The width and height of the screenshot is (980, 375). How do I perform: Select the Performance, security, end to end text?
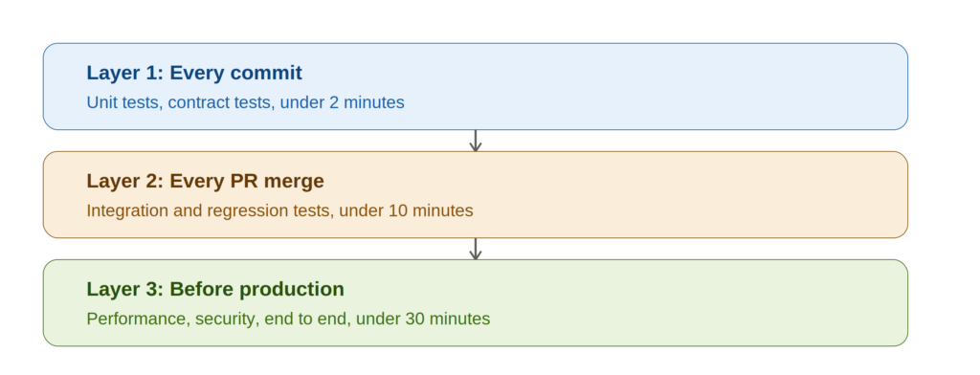coord(288,319)
